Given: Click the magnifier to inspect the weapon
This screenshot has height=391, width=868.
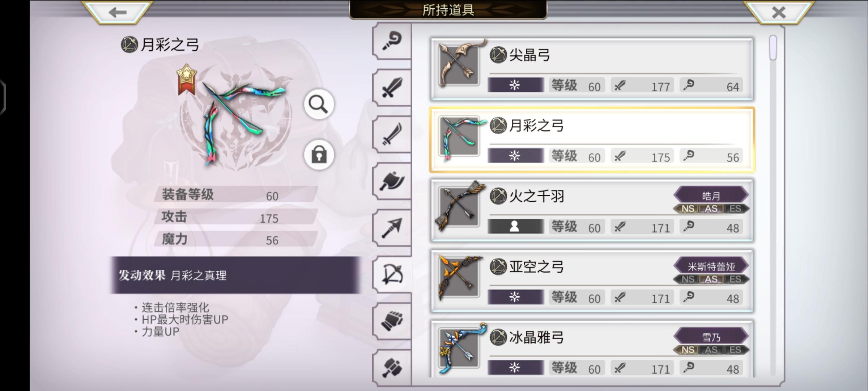Looking at the screenshot, I should (319, 105).
